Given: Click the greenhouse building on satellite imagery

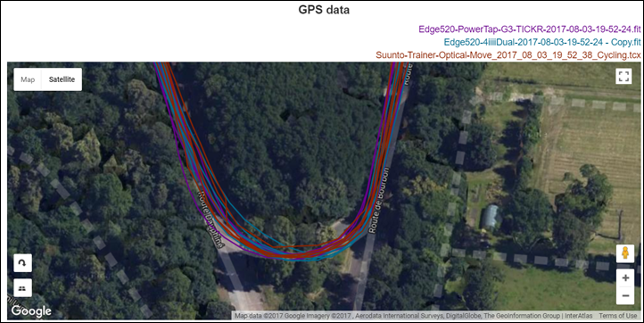Looking at the screenshot, I should [491, 217].
